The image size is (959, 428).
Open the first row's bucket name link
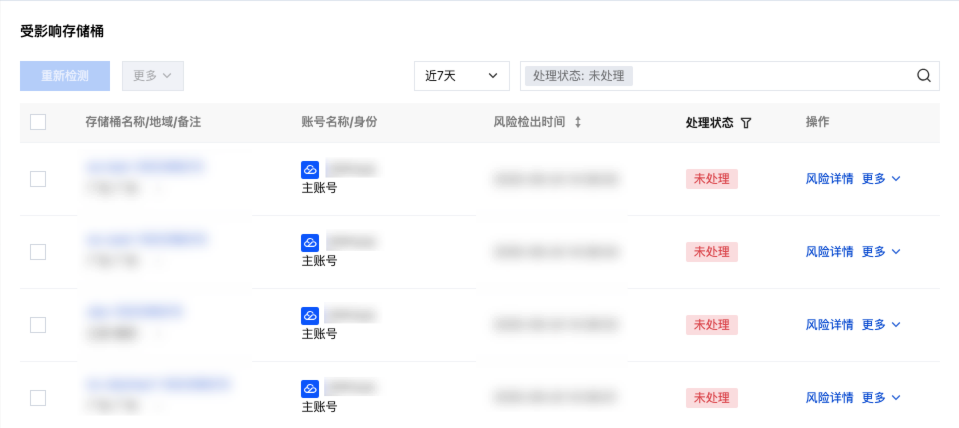point(145,166)
